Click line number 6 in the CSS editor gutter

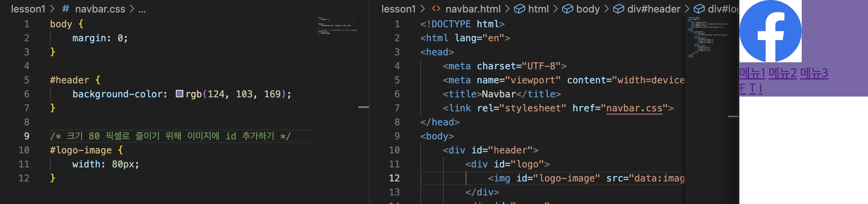coord(27,94)
